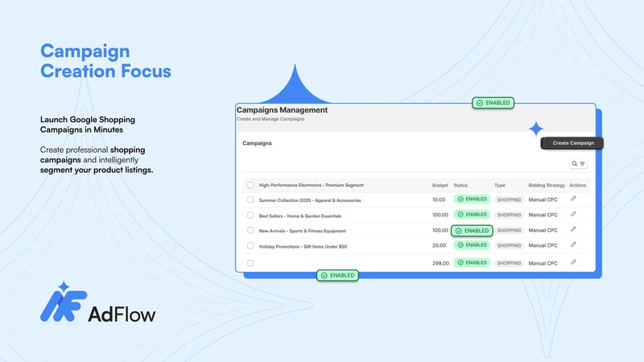The image size is (644, 362).
Task: Click the Bidding Strategy column header
Action: (x=547, y=185)
